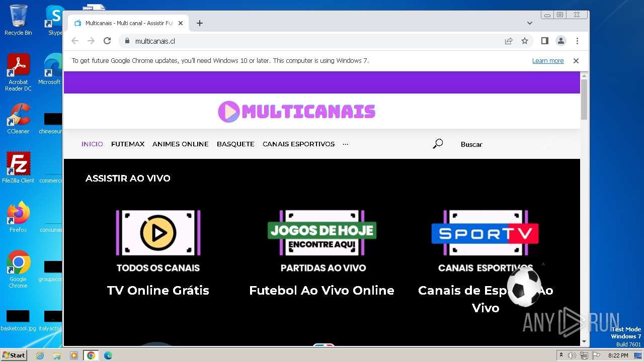Open Chrome three-dot menu
The width and height of the screenshot is (644, 362).
click(x=577, y=41)
